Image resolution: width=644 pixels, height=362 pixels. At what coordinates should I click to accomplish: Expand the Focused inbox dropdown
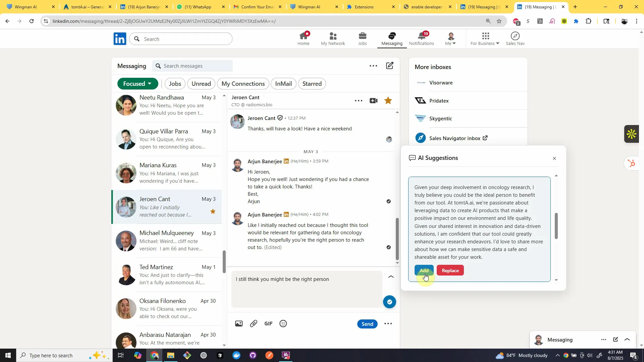138,84
